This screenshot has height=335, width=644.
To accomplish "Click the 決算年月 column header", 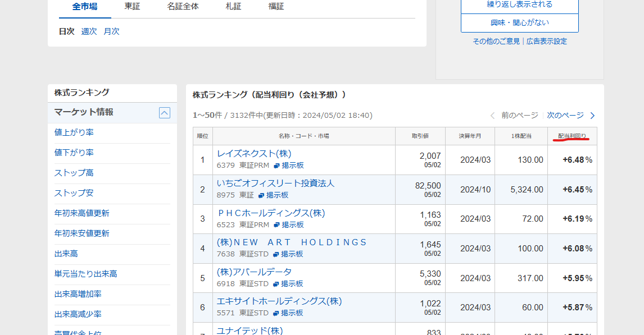I will click(x=470, y=136).
